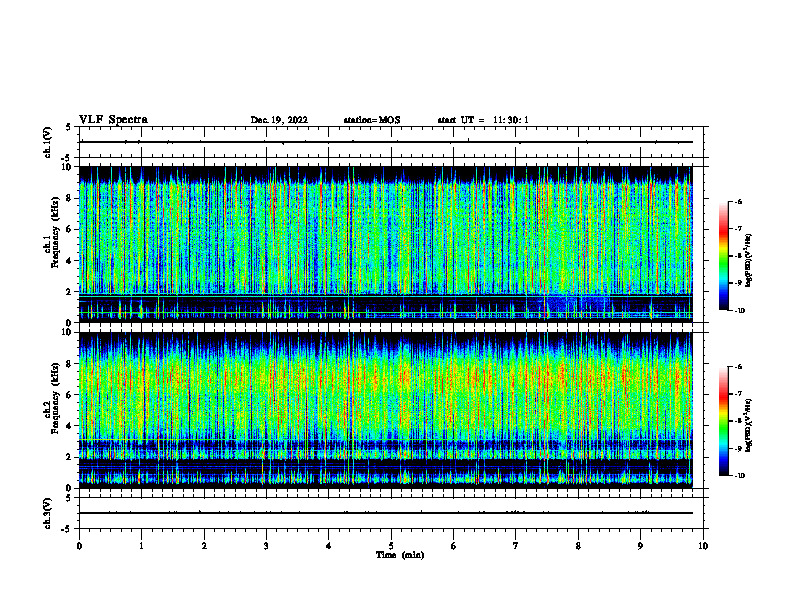Click the ch.1 voltage waveform trace
792x612 pixels.
[x=386, y=142]
